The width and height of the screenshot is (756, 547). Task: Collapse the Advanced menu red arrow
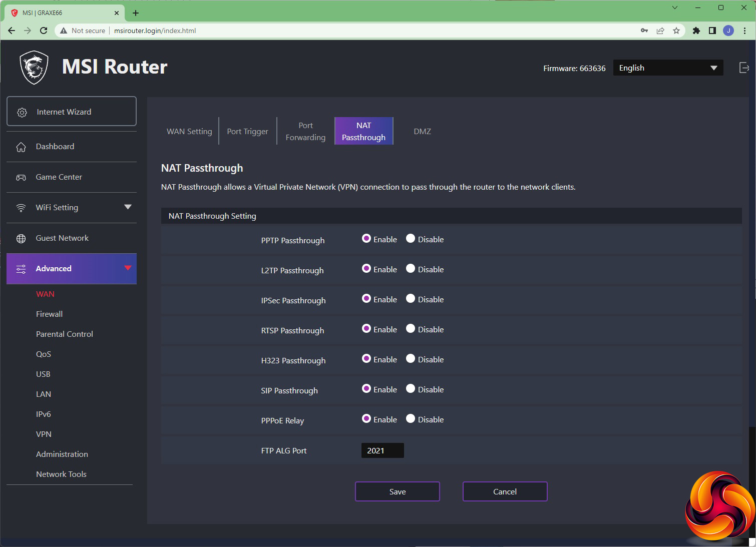click(x=128, y=268)
